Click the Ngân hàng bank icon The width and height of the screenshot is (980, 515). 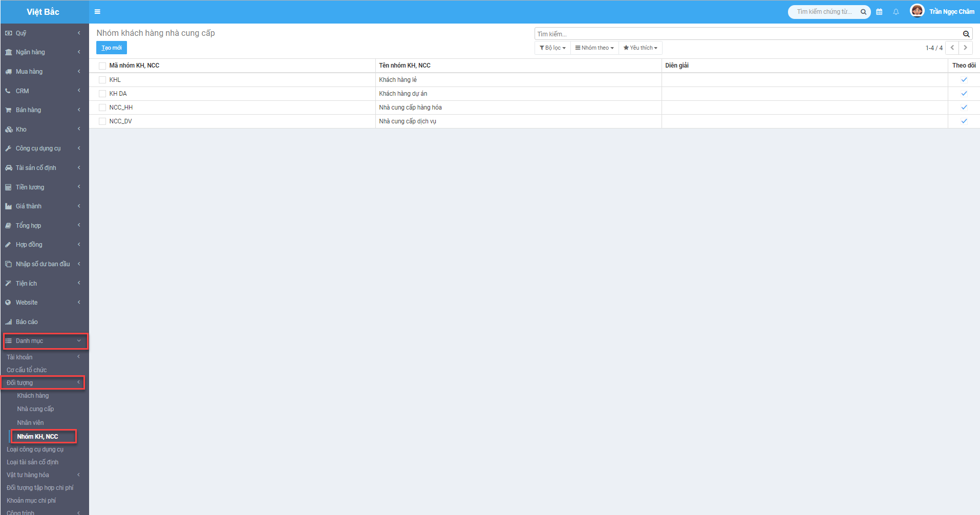[8, 52]
